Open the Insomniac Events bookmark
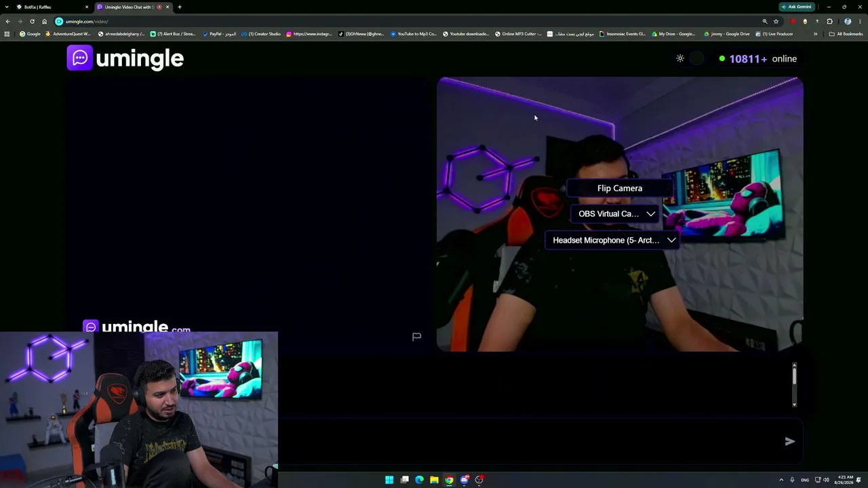The width and height of the screenshot is (868, 488). coord(623,34)
